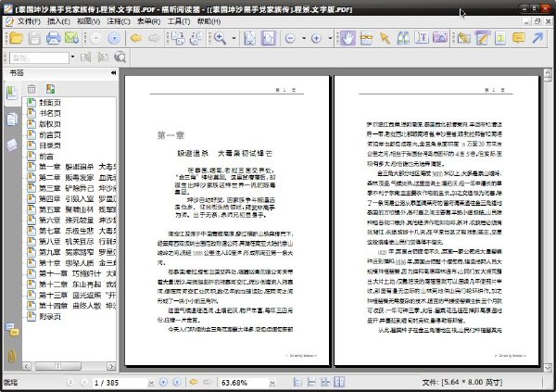Open the 插入(E) menu
Viewport: 556px width, 392px height.
coord(58,21)
